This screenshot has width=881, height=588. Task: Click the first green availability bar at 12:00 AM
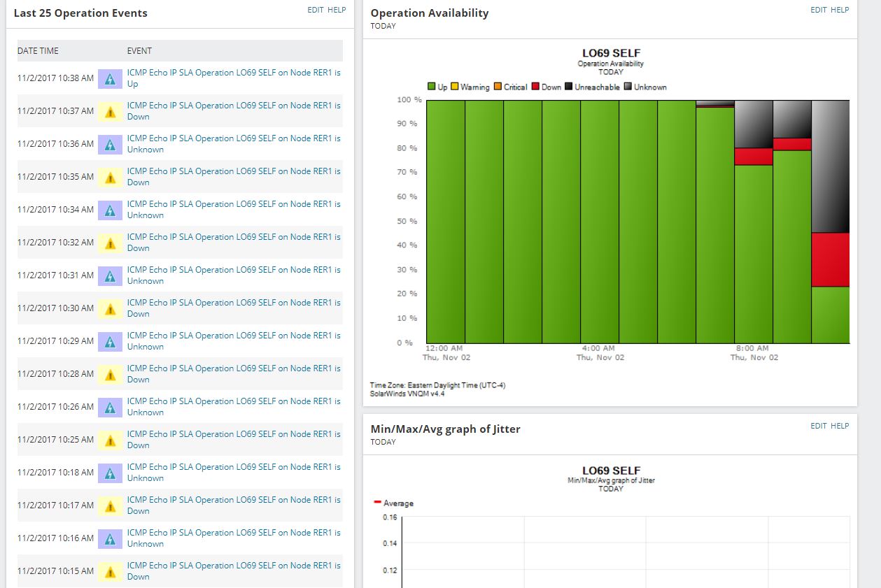coord(446,222)
